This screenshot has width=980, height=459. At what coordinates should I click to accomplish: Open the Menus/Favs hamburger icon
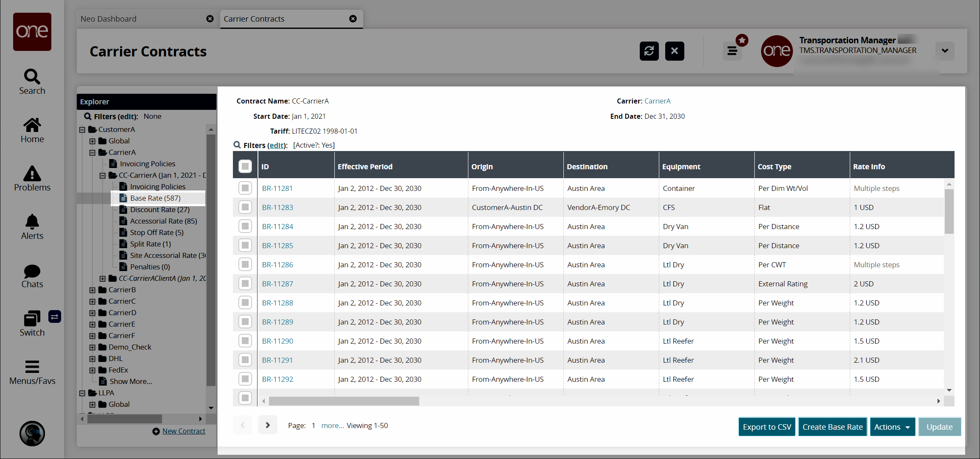click(x=32, y=372)
